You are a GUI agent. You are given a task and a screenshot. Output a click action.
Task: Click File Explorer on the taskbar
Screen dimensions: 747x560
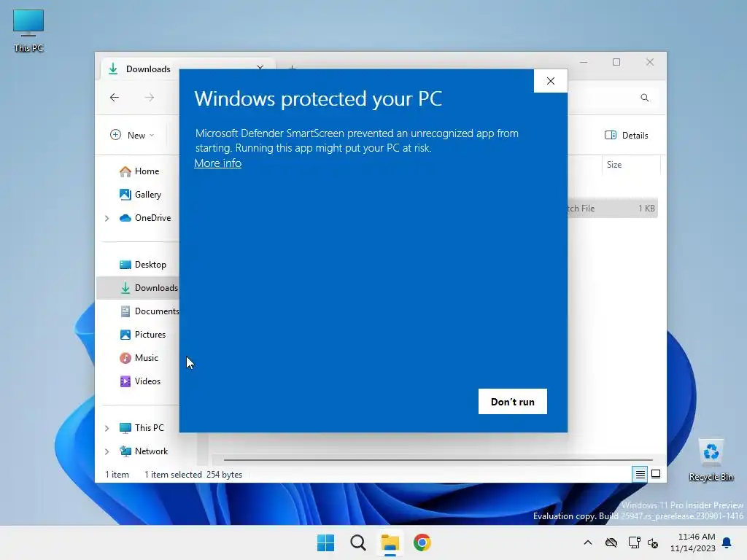coord(390,542)
